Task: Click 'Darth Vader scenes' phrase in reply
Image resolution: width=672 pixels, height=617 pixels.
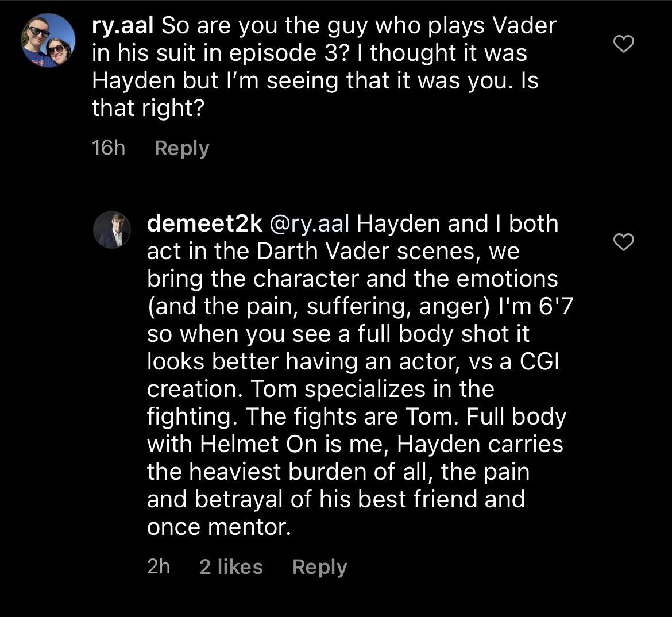Action: pyautogui.click(x=367, y=251)
